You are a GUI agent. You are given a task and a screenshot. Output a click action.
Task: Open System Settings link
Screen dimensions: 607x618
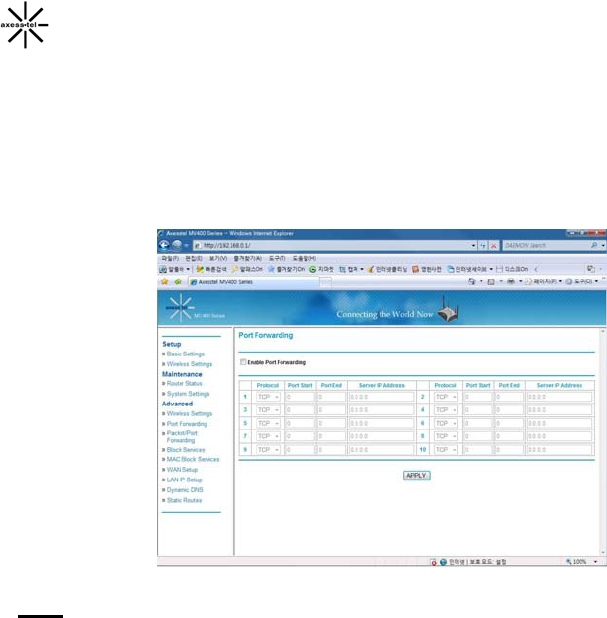click(x=188, y=394)
